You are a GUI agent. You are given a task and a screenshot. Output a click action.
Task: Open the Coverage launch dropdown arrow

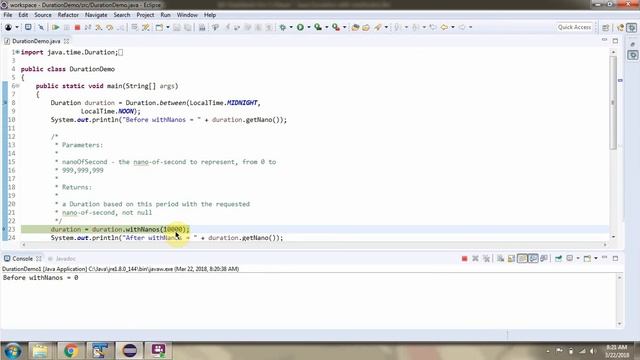click(x=327, y=27)
